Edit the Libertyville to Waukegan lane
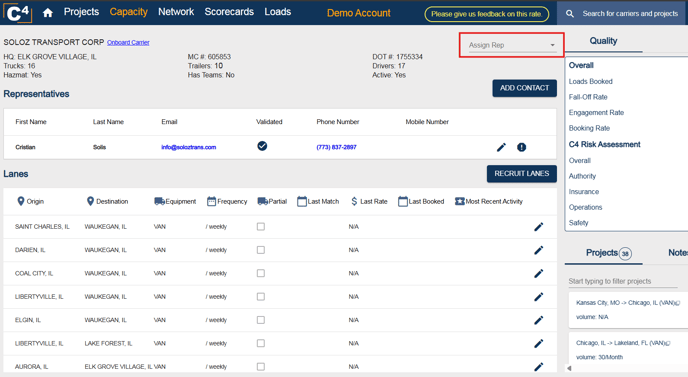 538,297
